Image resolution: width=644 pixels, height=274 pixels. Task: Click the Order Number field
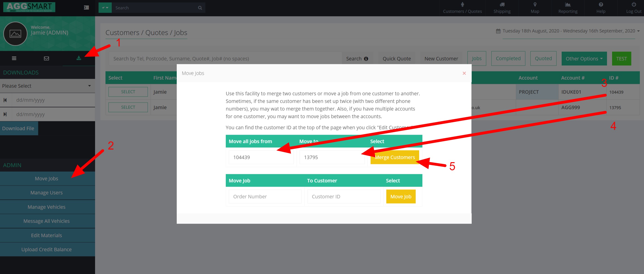(265, 197)
